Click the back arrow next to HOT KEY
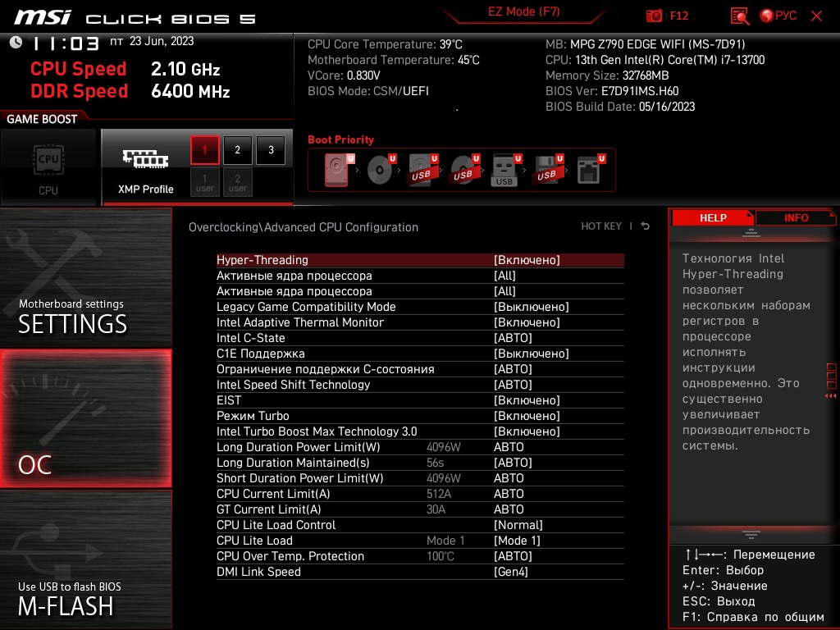 646,226
